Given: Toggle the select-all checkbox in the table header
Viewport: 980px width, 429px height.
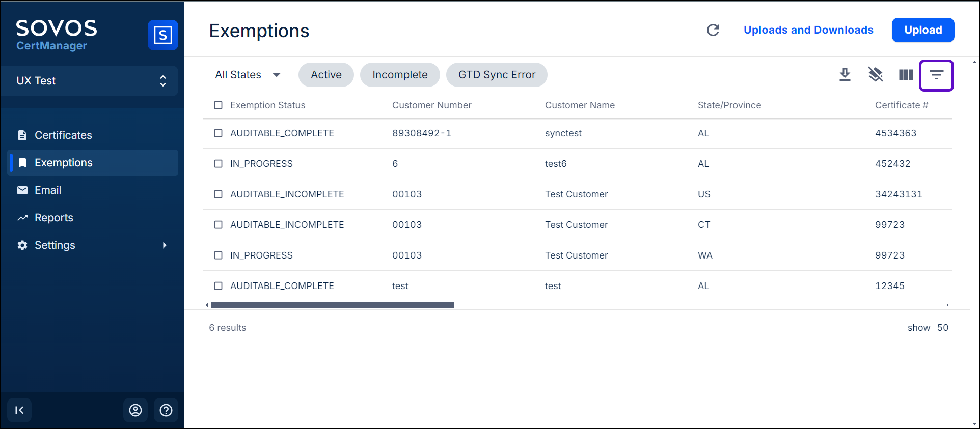Looking at the screenshot, I should point(219,105).
